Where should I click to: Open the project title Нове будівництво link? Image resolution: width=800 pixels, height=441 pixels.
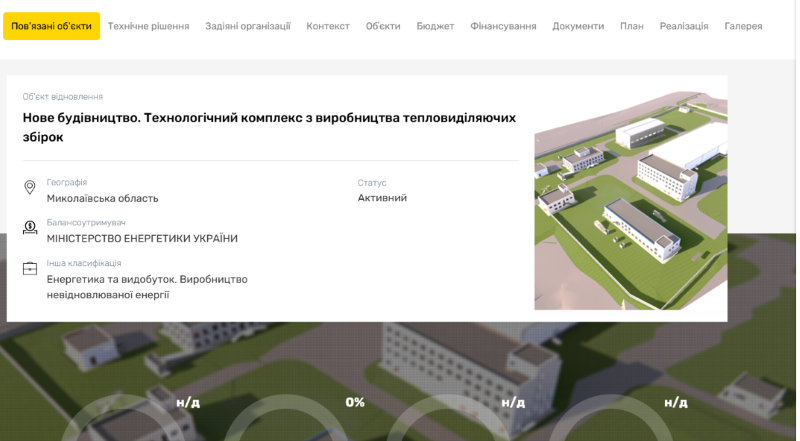pos(269,127)
